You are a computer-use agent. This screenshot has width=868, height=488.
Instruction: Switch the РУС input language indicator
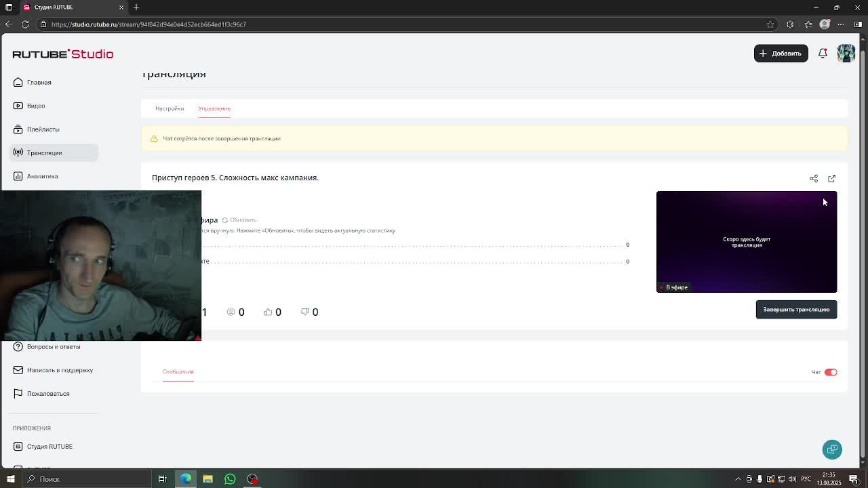806,479
